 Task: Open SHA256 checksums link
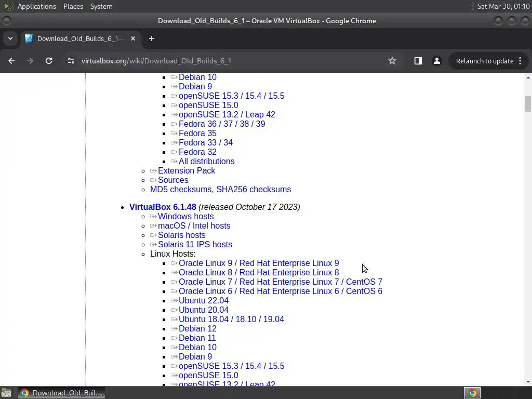point(254,189)
